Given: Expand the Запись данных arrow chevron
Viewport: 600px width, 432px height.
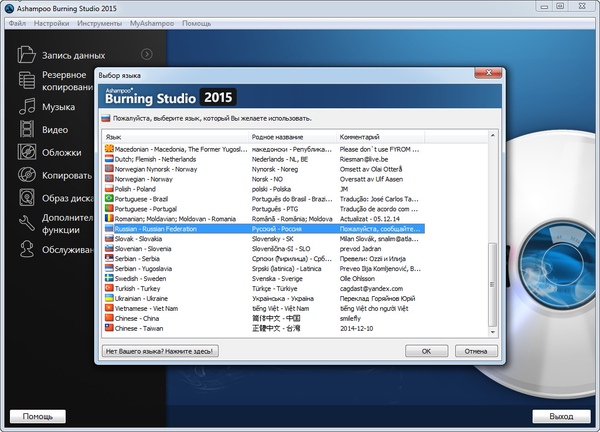Looking at the screenshot, I should click(x=147, y=54).
